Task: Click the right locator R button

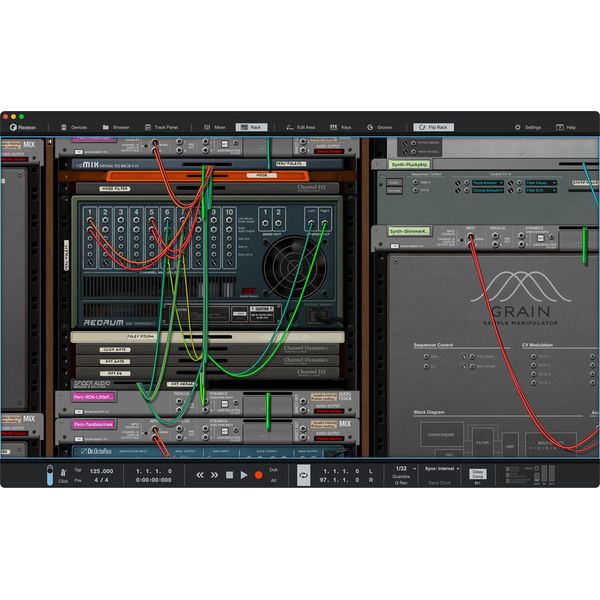Action: tap(371, 480)
